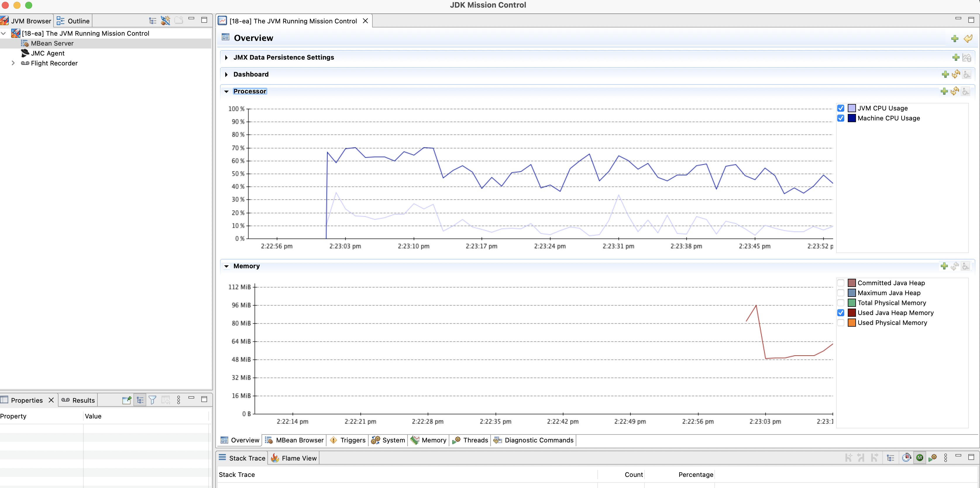Uncheck the JVM CPU Usage checkbox
Screen dimensions: 980x488
click(x=841, y=108)
